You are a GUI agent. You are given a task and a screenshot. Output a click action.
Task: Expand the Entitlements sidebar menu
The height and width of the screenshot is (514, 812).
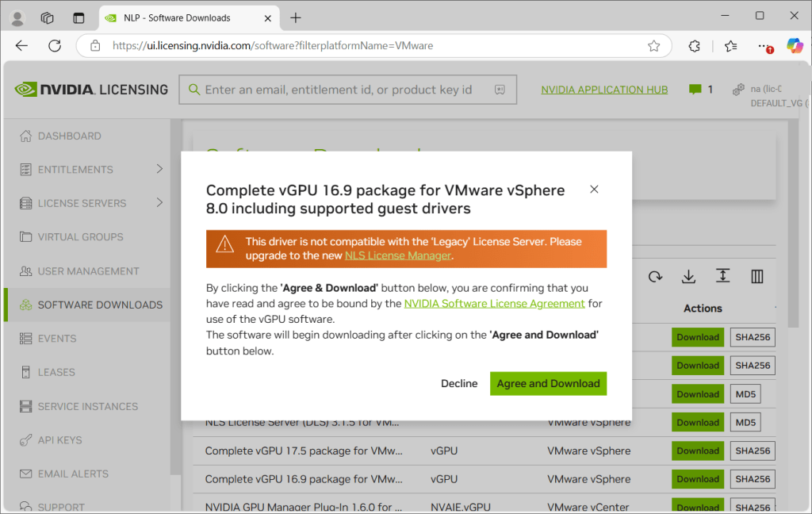tap(159, 169)
